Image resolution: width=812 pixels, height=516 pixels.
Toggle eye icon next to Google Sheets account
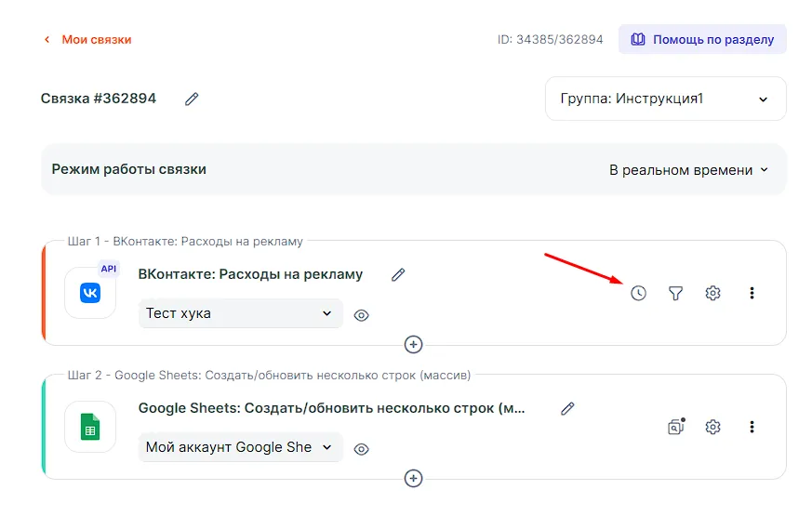(362, 449)
